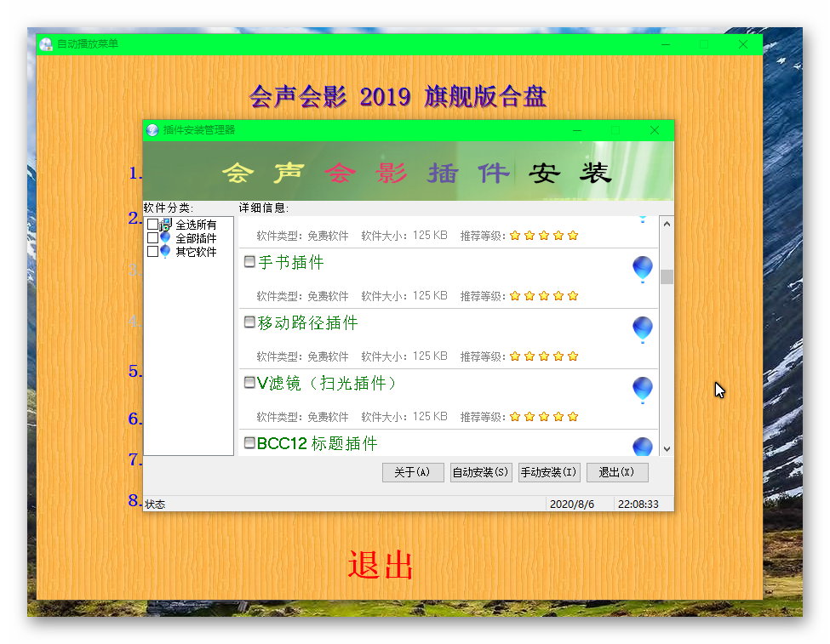830x644 pixels.
Task: Enable the 手书插件 checkbox
Action: pos(249,261)
